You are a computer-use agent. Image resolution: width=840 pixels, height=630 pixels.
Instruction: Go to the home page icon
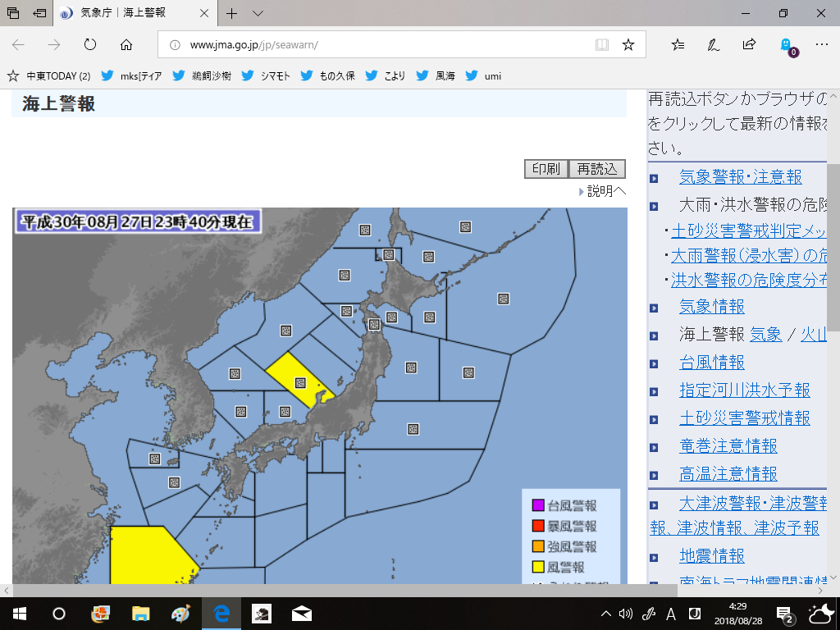point(126,44)
